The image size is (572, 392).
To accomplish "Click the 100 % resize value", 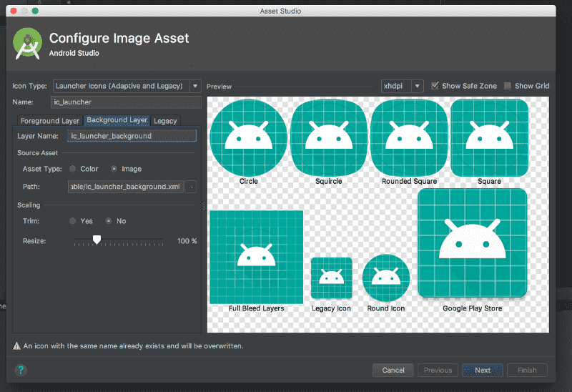I will pos(187,241).
